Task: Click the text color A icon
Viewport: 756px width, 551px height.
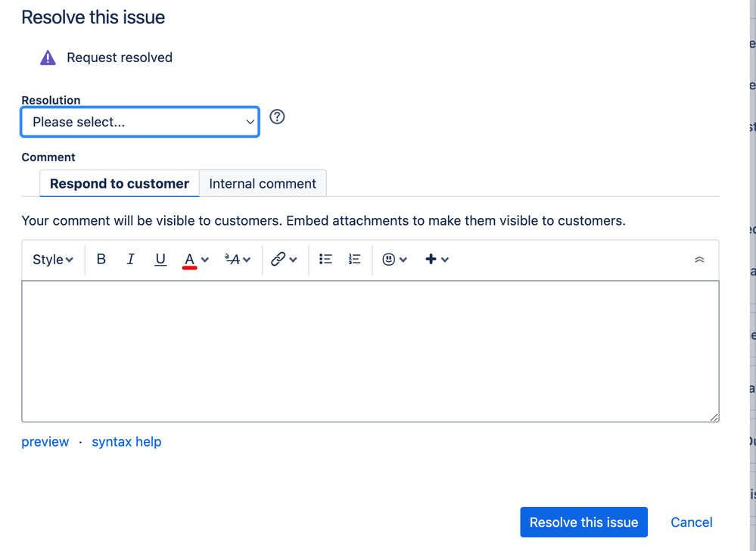Action: [x=189, y=260]
